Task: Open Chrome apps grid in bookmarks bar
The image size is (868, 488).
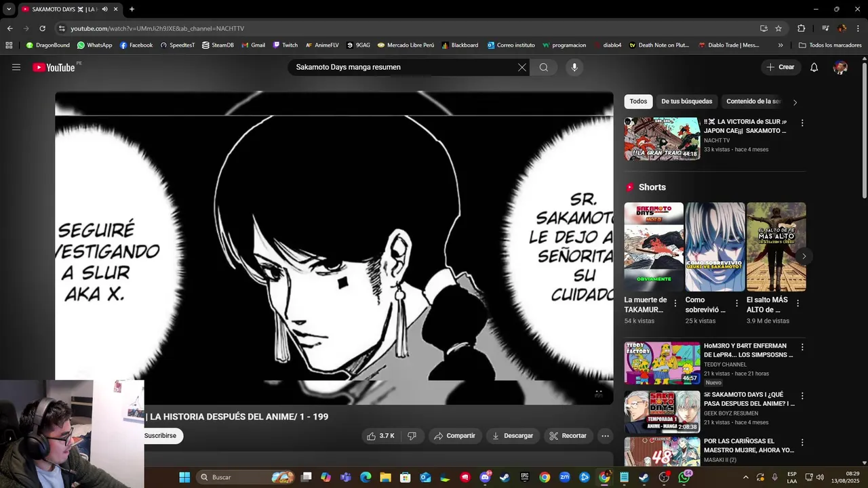Action: 9,45
